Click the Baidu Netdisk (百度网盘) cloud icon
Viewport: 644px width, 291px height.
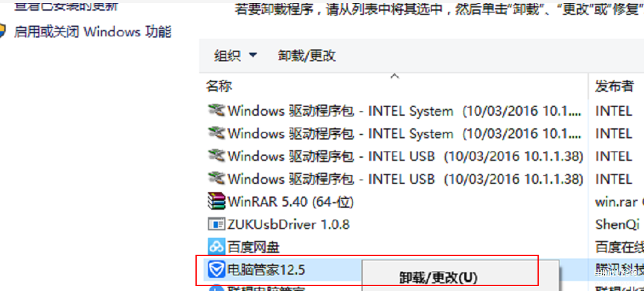pos(217,247)
